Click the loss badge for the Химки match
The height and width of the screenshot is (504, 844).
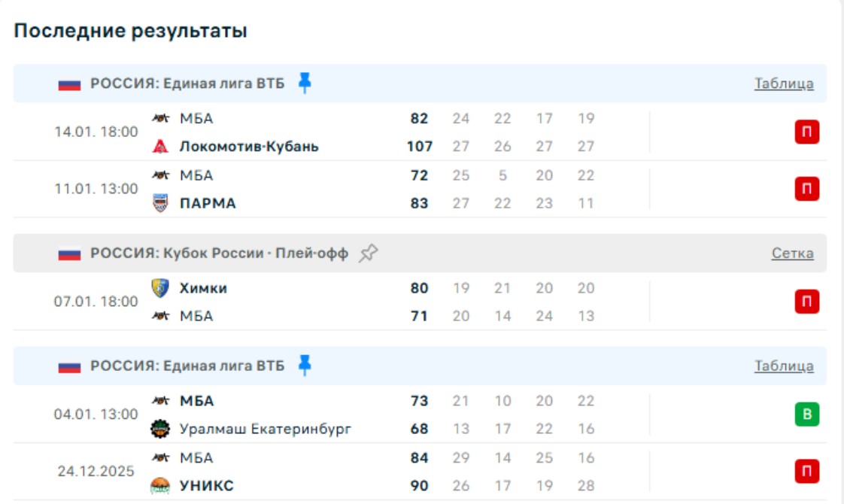(807, 302)
